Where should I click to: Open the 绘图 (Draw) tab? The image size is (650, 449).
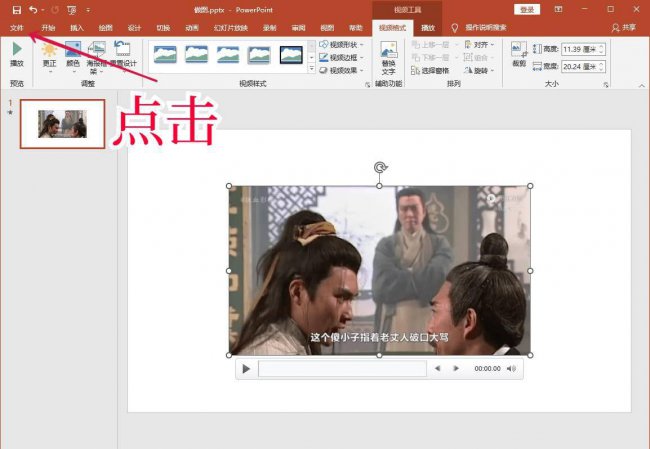106,28
